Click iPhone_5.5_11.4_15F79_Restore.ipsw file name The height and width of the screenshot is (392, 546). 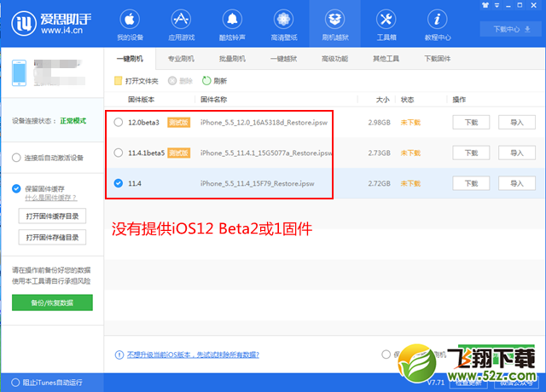pos(258,183)
